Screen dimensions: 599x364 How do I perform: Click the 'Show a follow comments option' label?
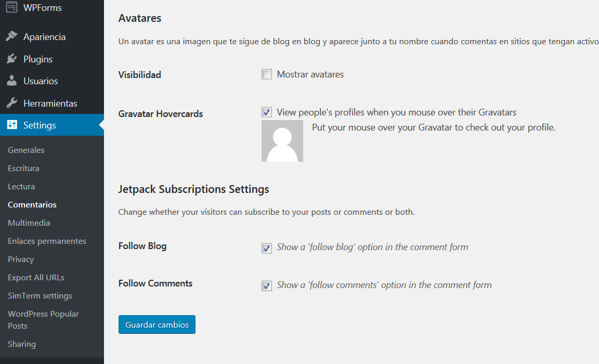tap(384, 285)
